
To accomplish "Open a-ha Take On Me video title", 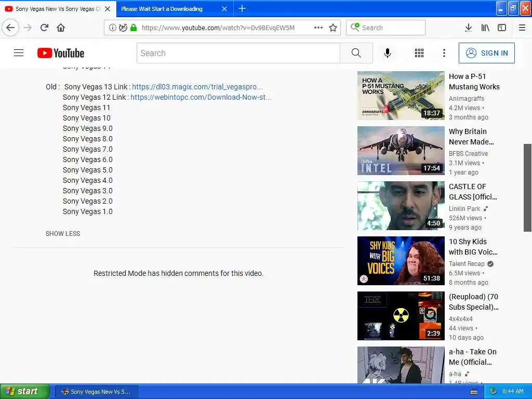I will point(473,357).
